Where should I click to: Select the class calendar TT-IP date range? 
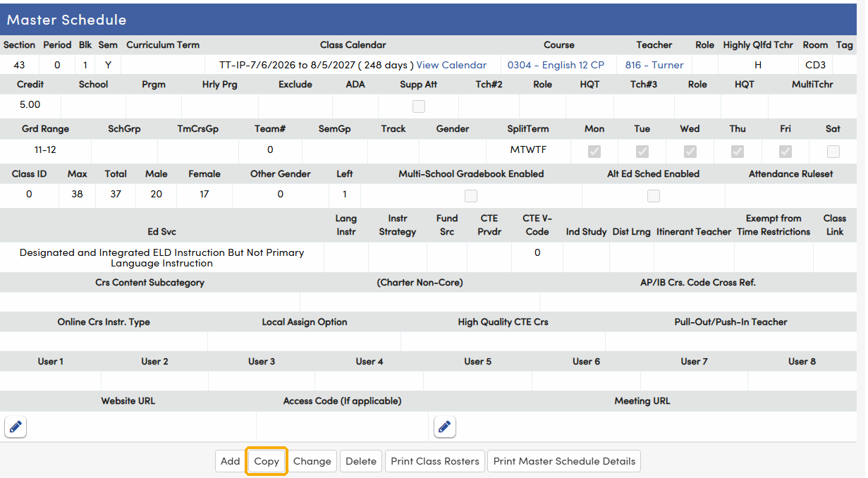click(x=317, y=65)
